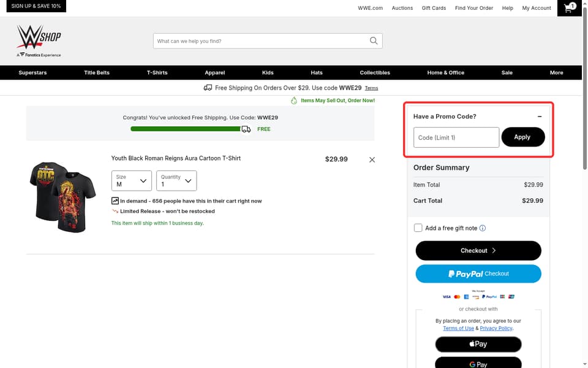Screen dimensions: 588x368
Task: Open the Size dropdown
Action: pos(131,180)
